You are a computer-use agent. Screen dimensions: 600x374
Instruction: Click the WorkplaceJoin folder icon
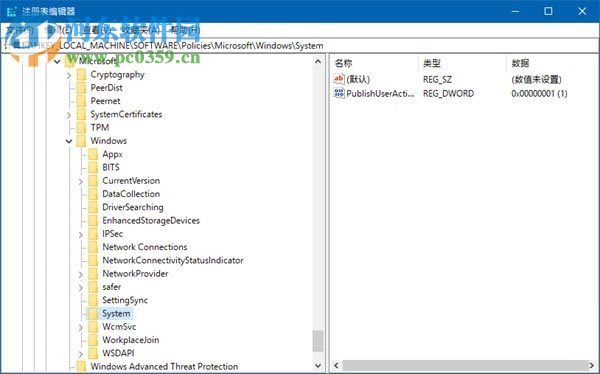tap(93, 340)
